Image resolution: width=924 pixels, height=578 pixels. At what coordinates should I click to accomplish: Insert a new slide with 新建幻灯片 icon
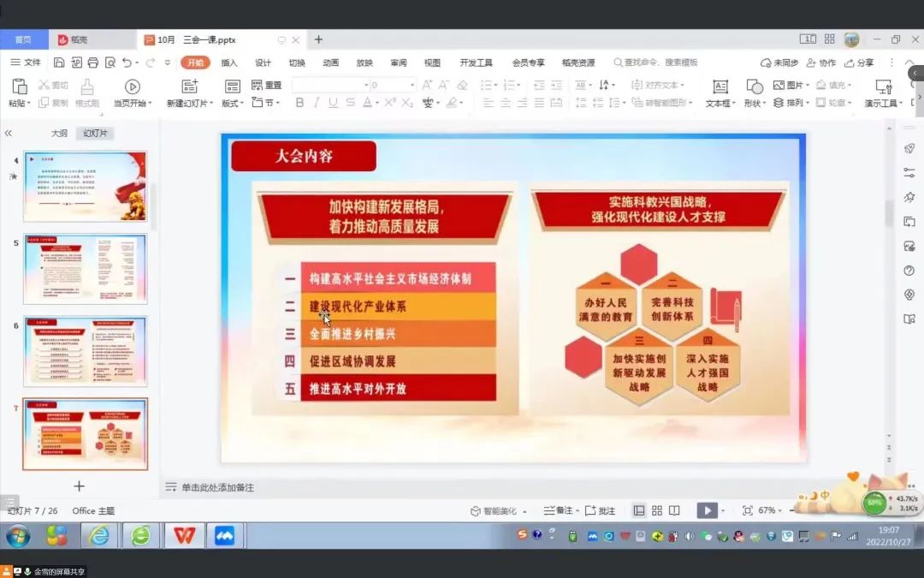click(189, 86)
